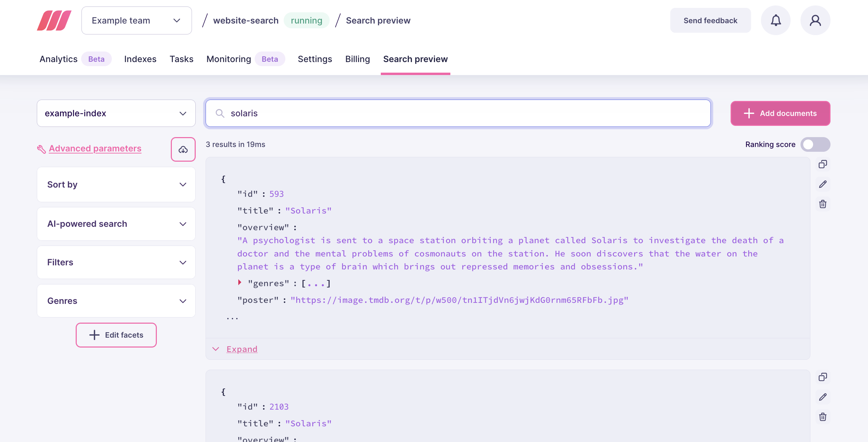Click the Meilisearch logo icon
The width and height of the screenshot is (868, 442).
click(54, 20)
